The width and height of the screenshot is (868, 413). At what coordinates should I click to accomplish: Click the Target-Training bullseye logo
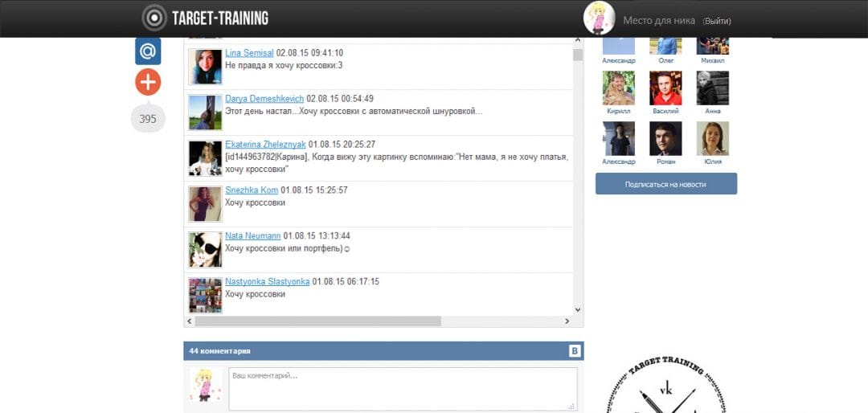[x=154, y=18]
